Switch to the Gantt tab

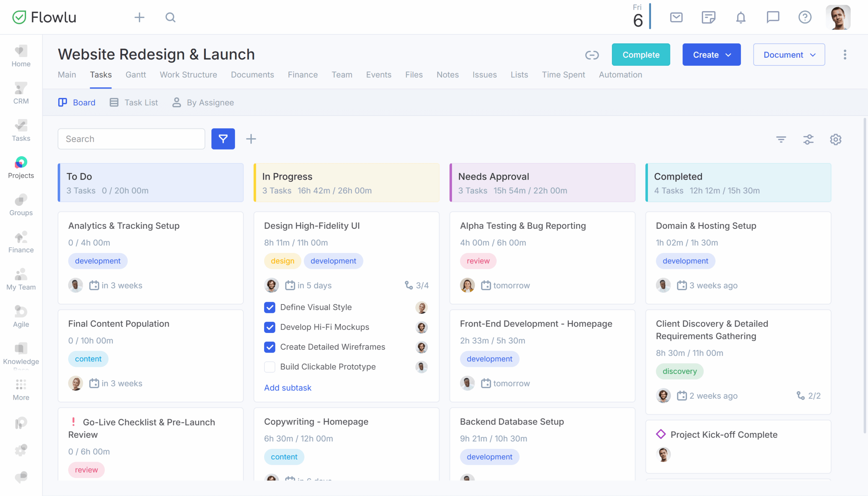(136, 75)
